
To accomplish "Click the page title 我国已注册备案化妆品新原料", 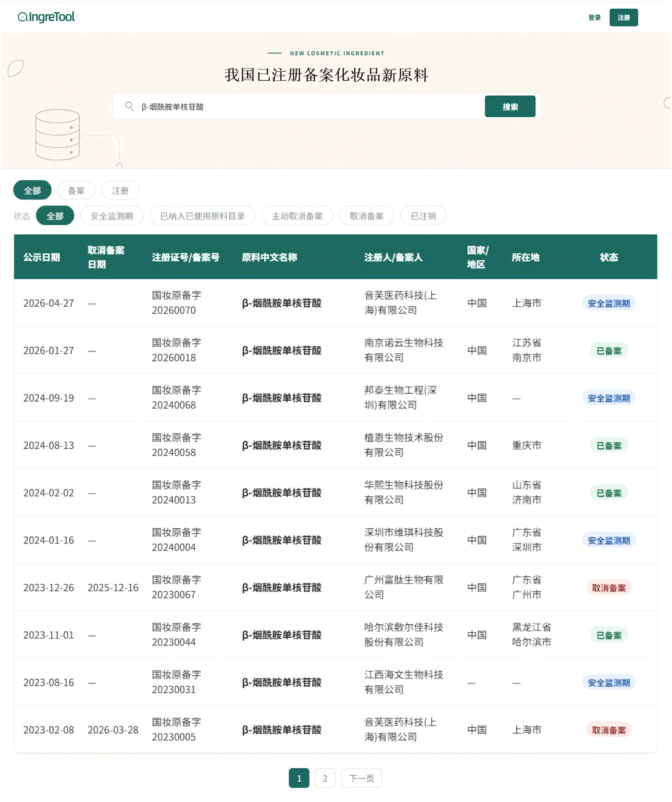I will (x=326, y=75).
